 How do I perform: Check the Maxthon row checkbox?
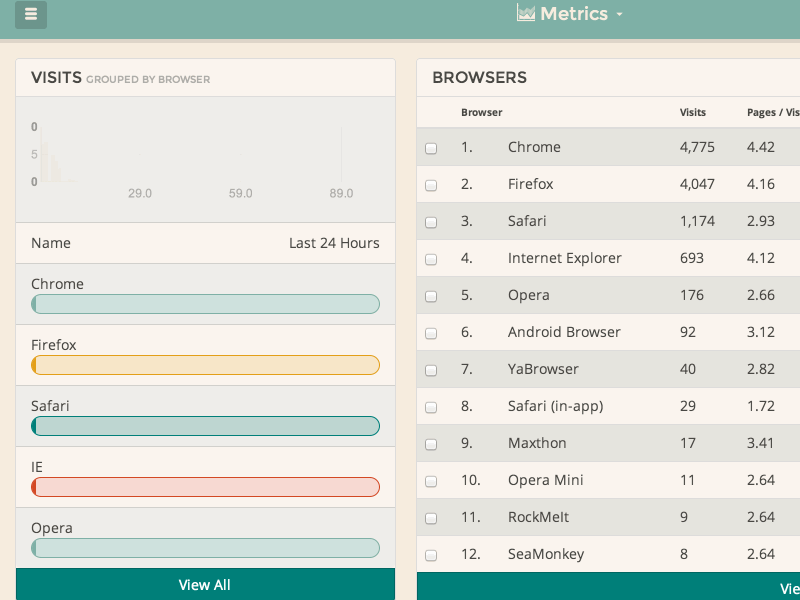[431, 444]
